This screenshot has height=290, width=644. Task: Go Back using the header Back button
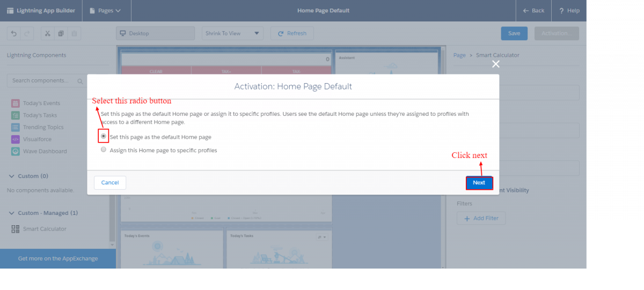click(x=533, y=11)
